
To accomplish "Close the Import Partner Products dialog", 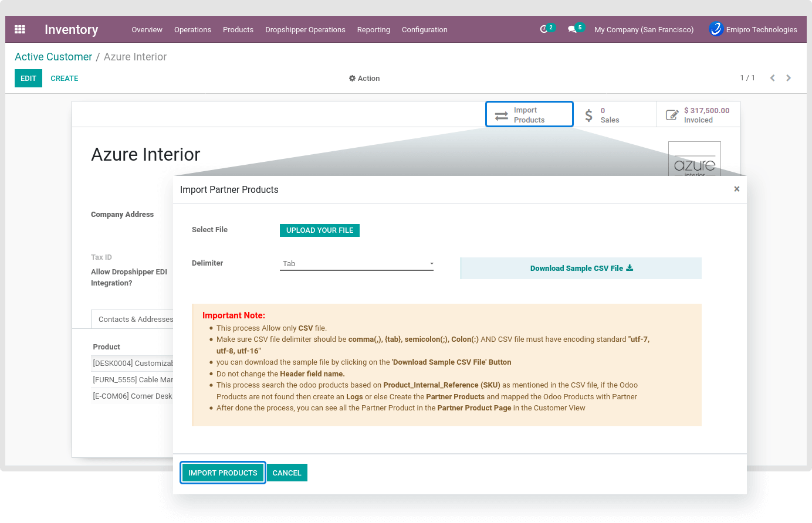I will 736,189.
